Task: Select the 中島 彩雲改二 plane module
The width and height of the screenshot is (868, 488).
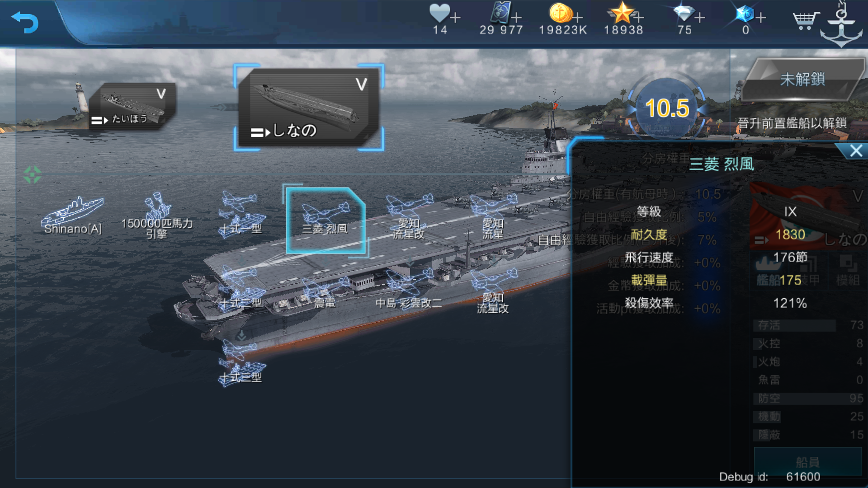Action: (x=409, y=290)
